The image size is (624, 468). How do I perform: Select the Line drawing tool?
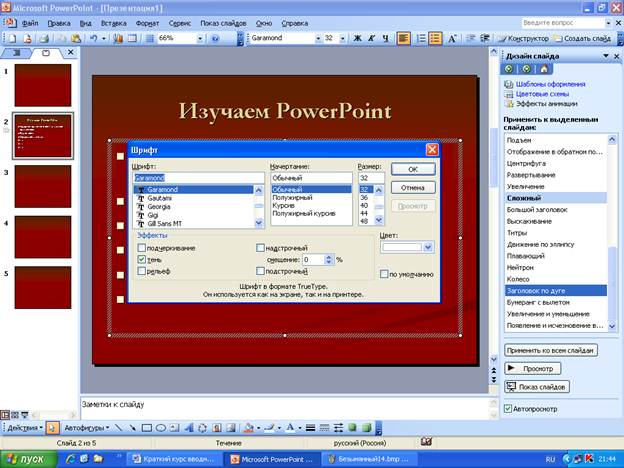pos(119,428)
